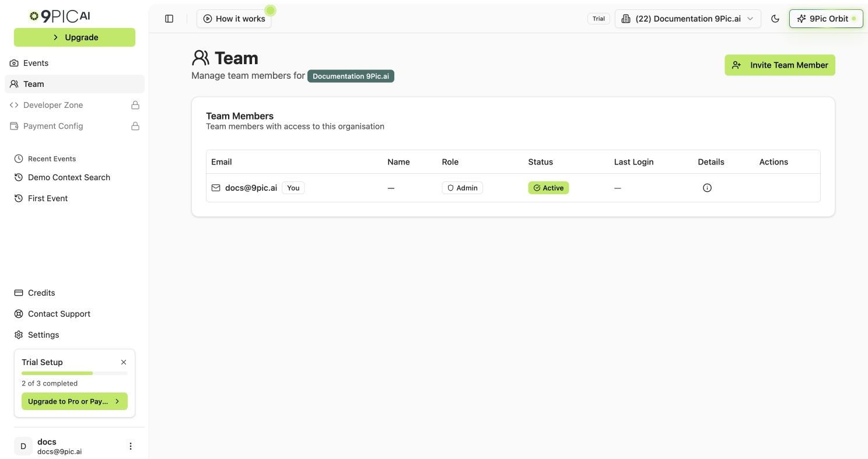This screenshot has height=459, width=868.
Task: Open the Documentation 9Pic.ai organisation dropdown
Action: tap(688, 19)
